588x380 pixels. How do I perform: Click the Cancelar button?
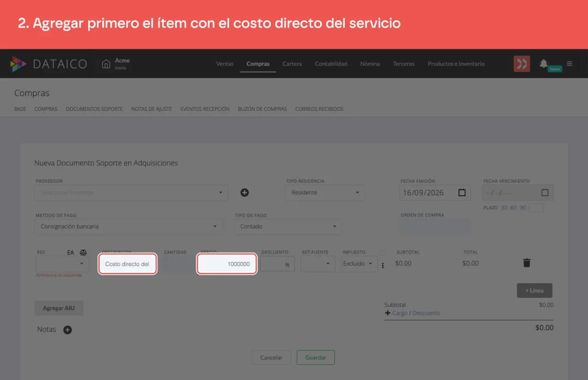271,357
